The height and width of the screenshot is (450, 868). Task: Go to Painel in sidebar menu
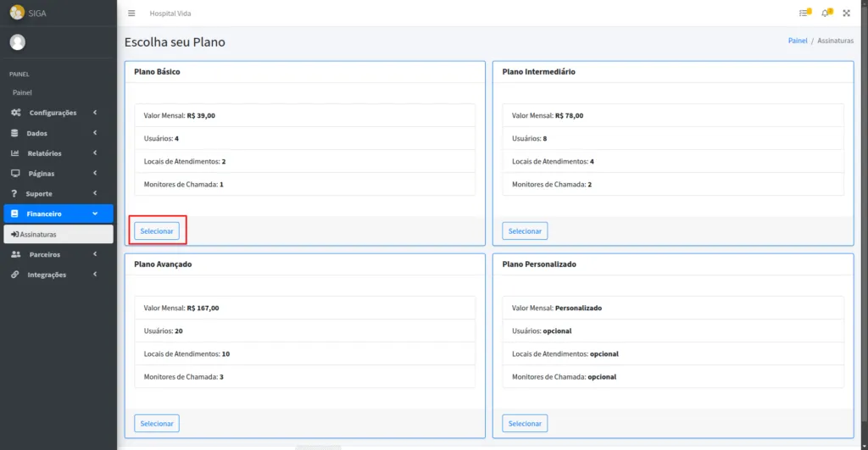tap(22, 92)
